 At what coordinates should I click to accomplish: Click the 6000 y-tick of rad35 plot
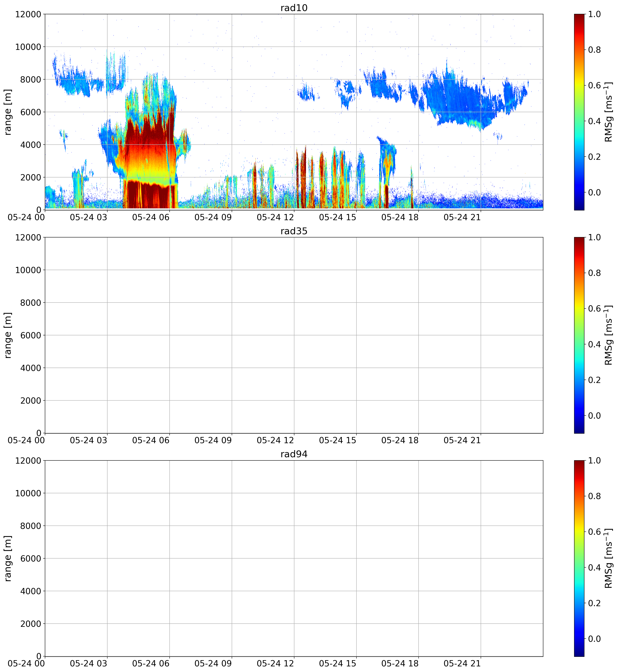pos(31,335)
